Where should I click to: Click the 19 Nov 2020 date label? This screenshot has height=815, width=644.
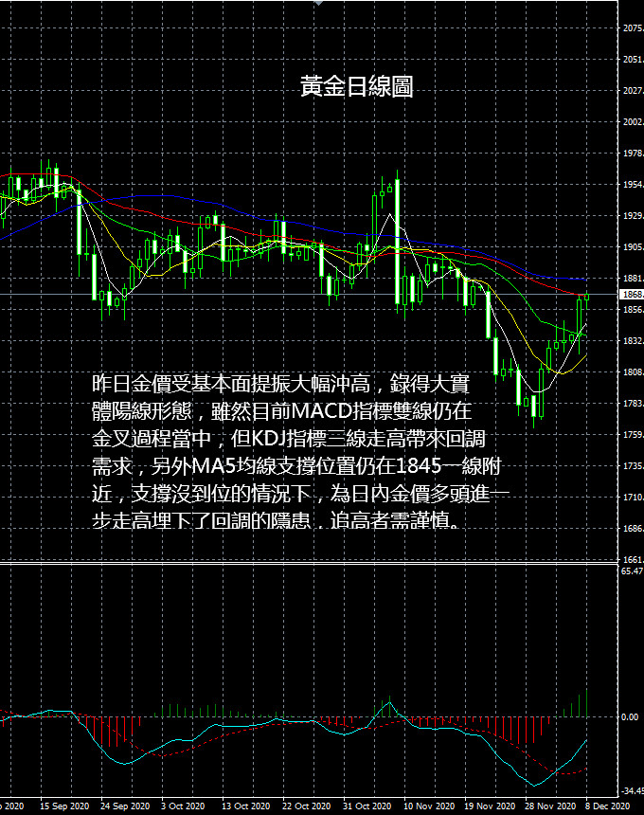pos(489,806)
